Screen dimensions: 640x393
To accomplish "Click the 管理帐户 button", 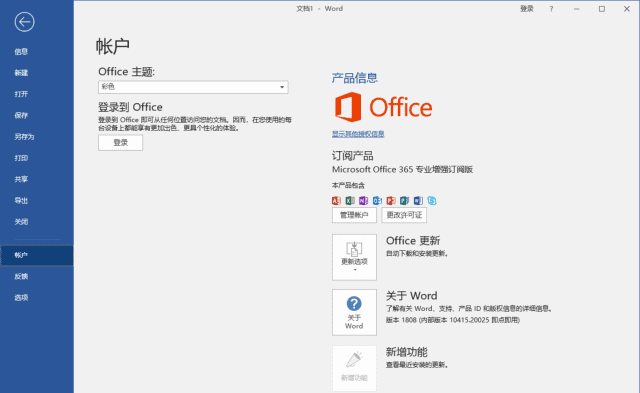I will (x=354, y=215).
